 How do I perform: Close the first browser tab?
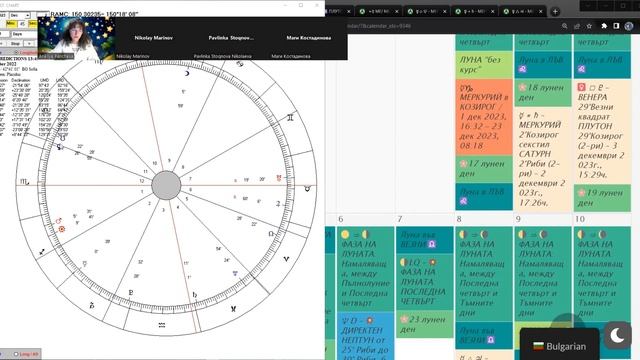coord(349,11)
